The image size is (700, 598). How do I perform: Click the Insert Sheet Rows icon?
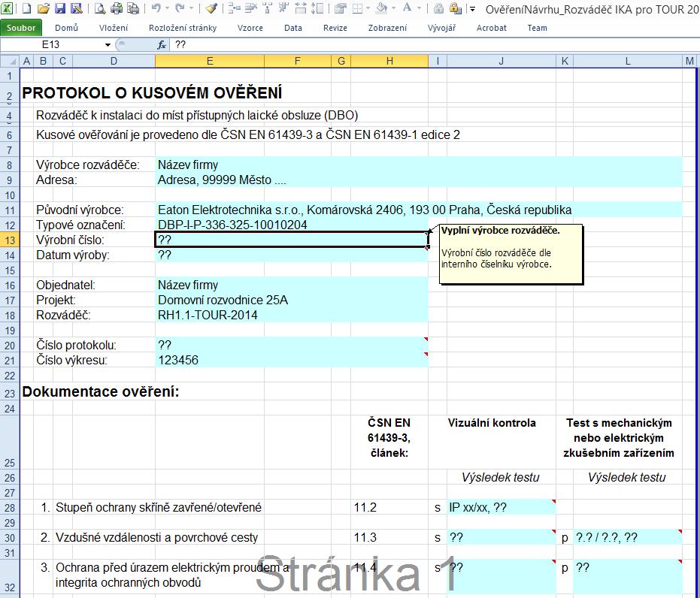point(234,8)
